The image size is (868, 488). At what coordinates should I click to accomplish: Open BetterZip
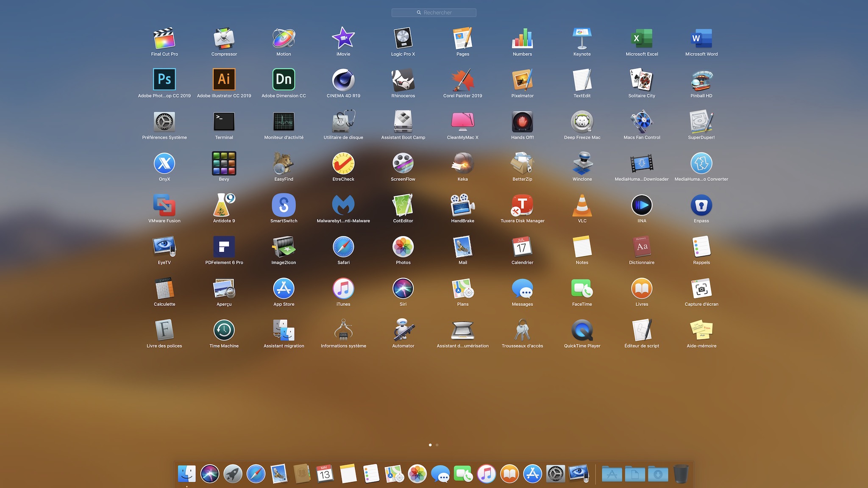(522, 163)
